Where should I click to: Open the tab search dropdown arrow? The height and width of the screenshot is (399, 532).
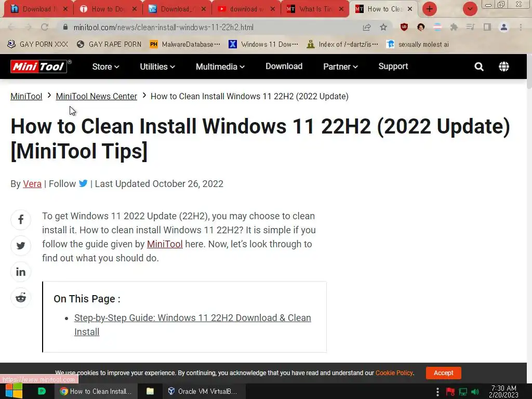coord(470,9)
